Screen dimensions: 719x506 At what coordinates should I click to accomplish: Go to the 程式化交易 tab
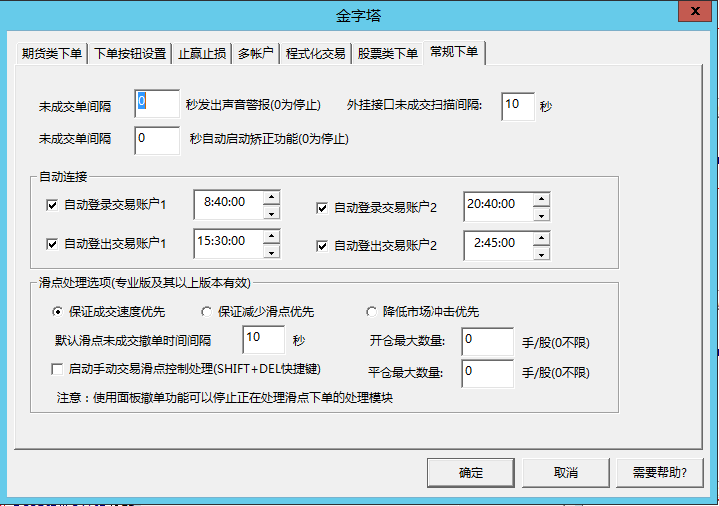click(x=316, y=54)
